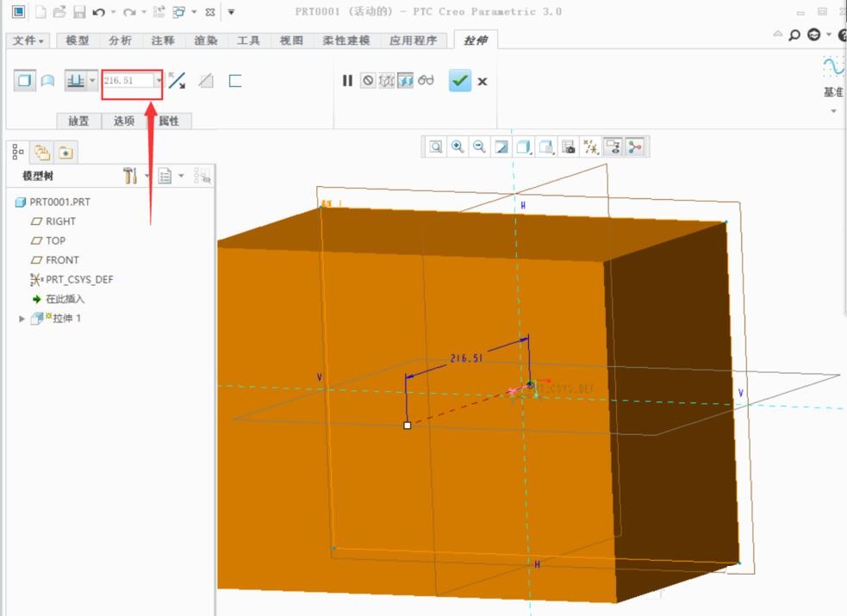Click the Zoom In magnifier icon
Image resolution: width=847 pixels, height=616 pixels.
point(458,147)
